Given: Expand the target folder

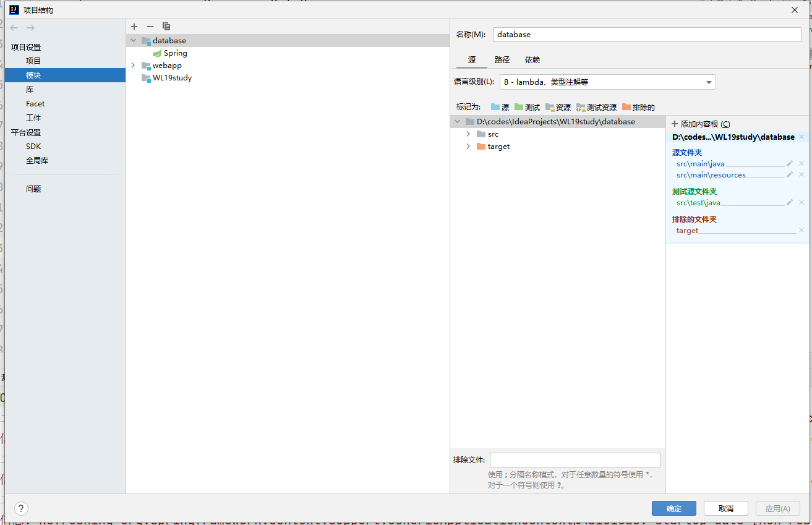Looking at the screenshot, I should coord(468,147).
